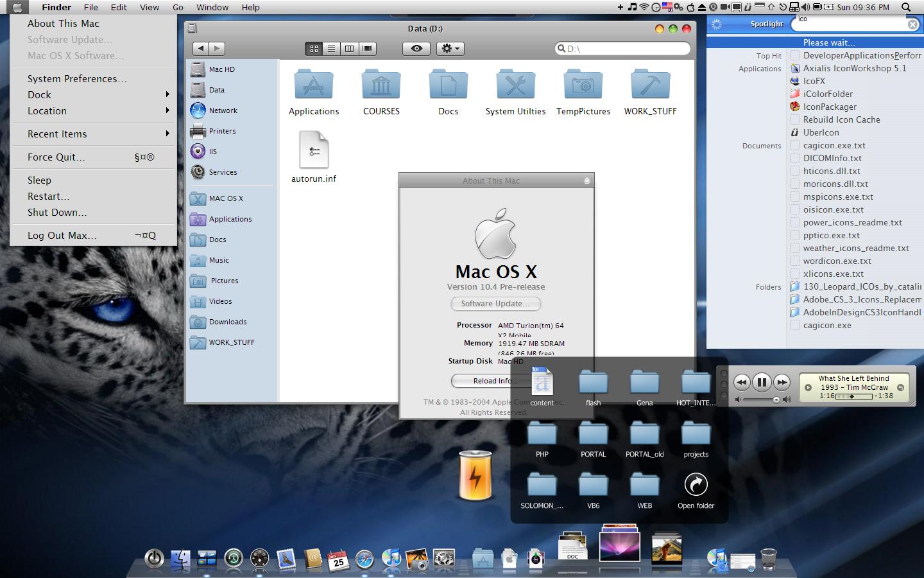Open Music folder in the sidebar
The height and width of the screenshot is (578, 924).
(x=210, y=260)
